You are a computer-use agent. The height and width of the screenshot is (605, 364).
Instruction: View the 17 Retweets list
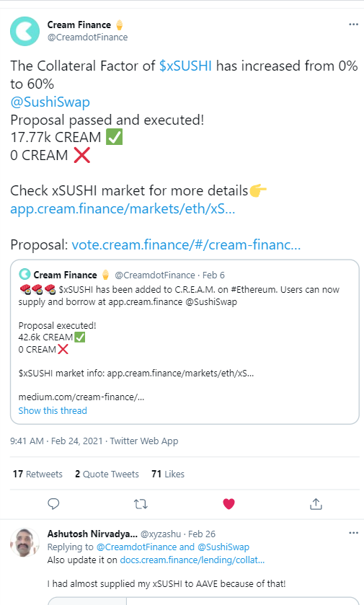tap(37, 474)
